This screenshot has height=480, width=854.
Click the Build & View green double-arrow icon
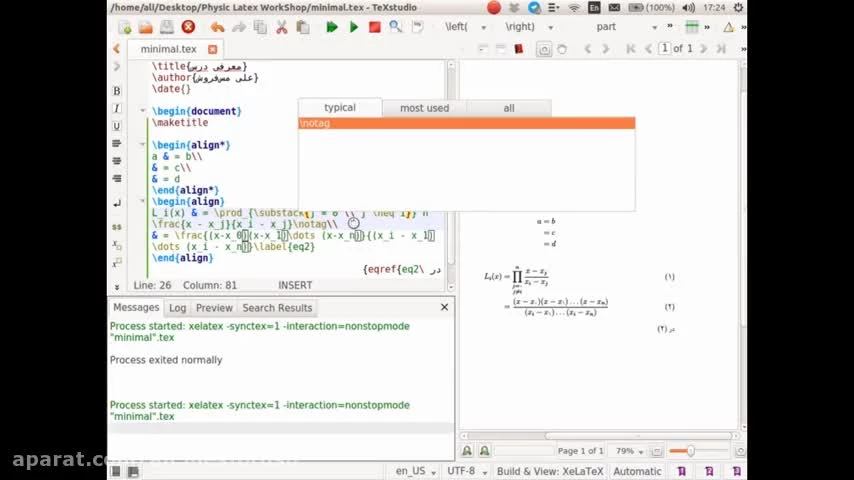(x=332, y=27)
